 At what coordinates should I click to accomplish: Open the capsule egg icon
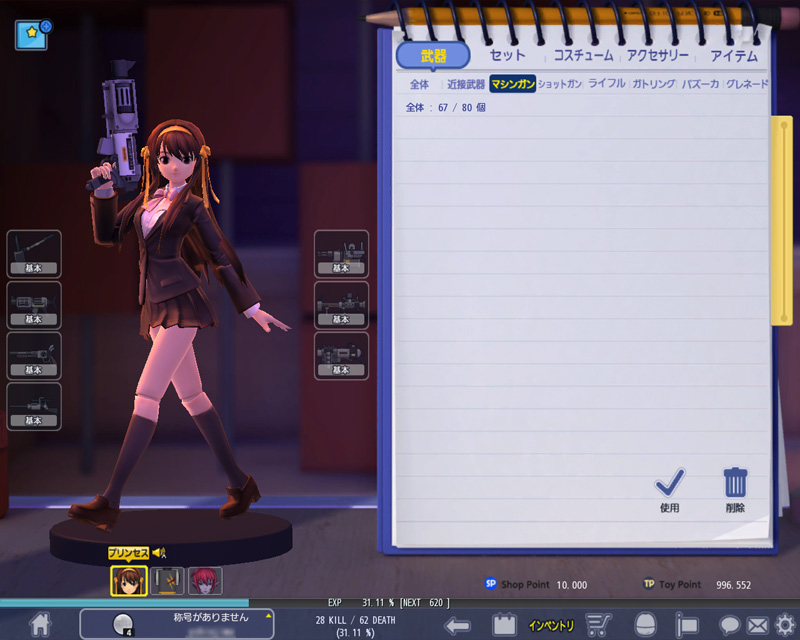click(645, 625)
